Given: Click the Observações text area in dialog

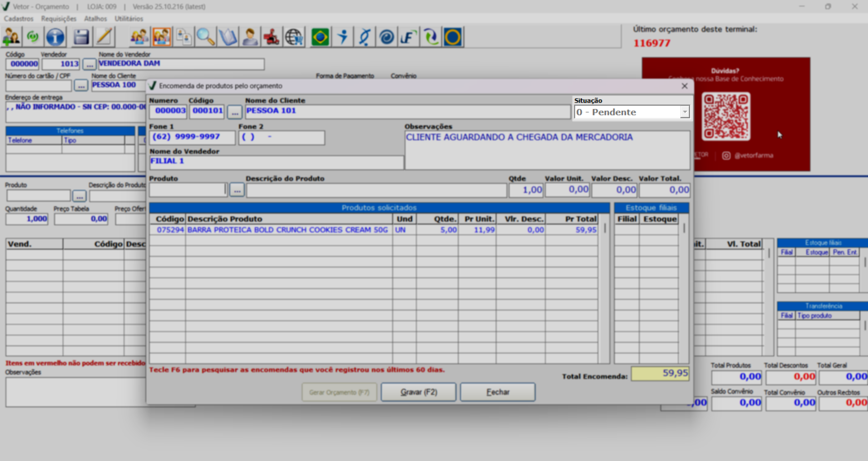Looking at the screenshot, I should [547, 151].
